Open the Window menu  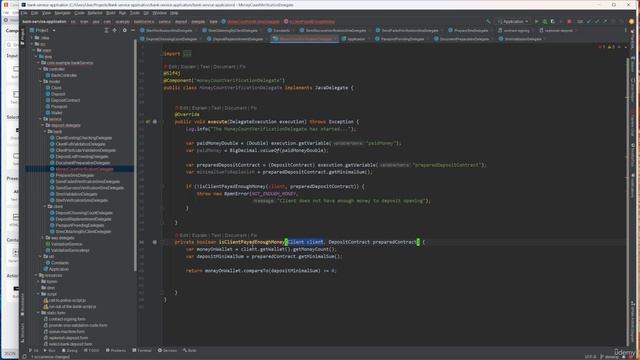159,13
